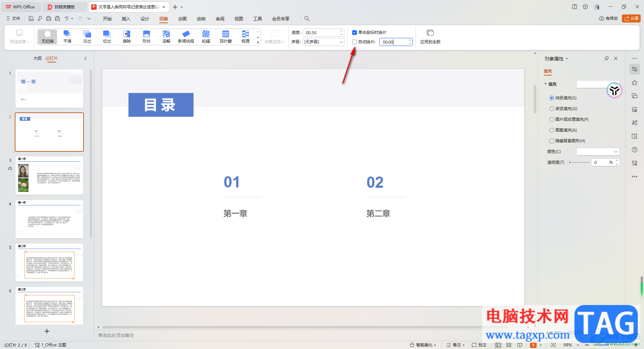644x349 pixels.
Task: Apply the 切出 cut transition
Action: point(107,37)
